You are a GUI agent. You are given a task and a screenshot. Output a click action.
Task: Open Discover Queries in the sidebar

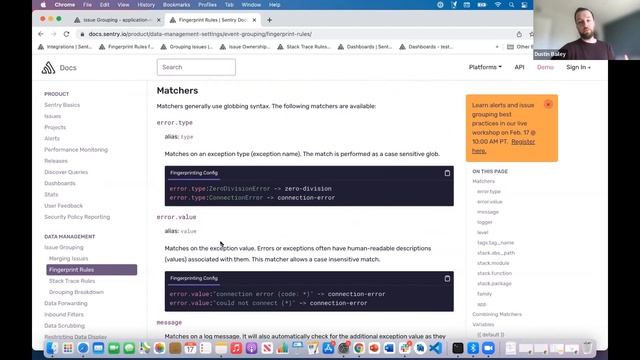tap(66, 172)
